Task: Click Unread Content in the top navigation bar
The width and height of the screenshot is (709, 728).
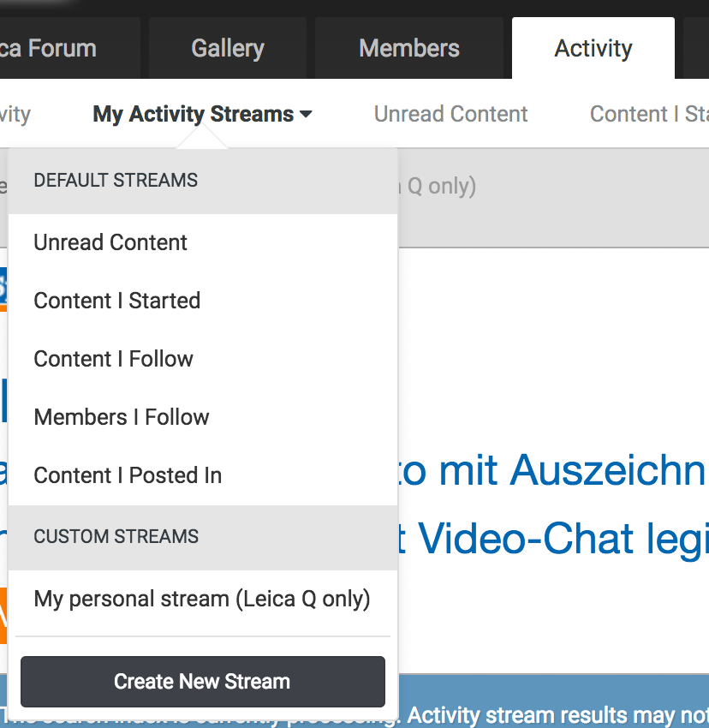Action: click(x=450, y=115)
